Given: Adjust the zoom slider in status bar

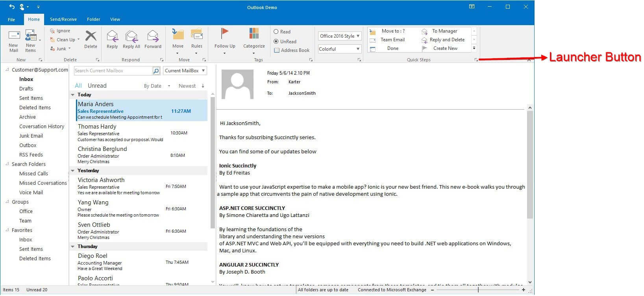Looking at the screenshot, I should click(478, 290).
